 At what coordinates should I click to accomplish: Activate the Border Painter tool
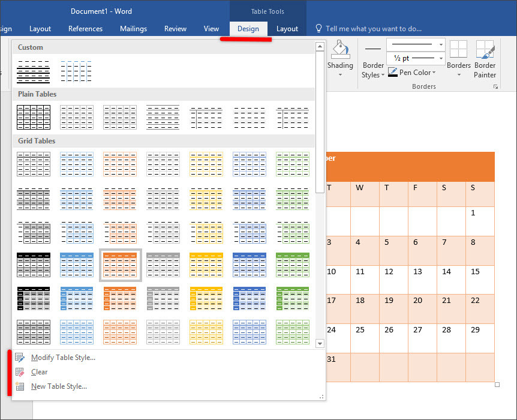pos(485,58)
